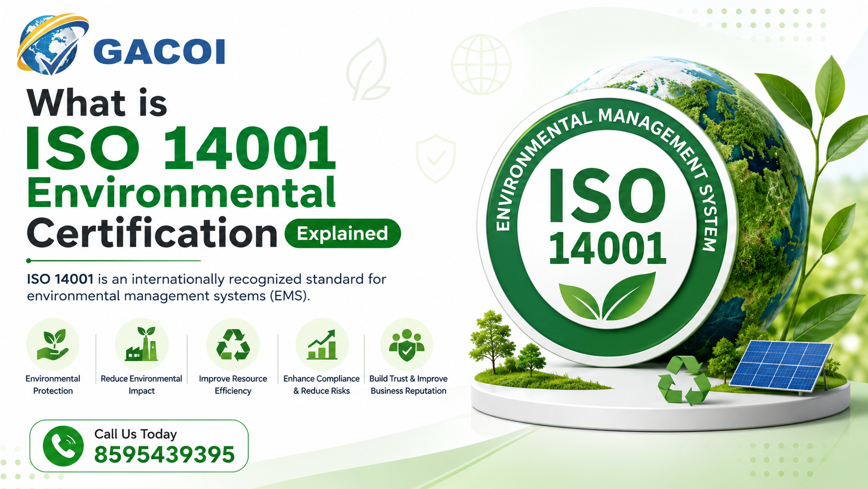
Task: Click the faint leaf outline icon
Action: (x=369, y=69)
